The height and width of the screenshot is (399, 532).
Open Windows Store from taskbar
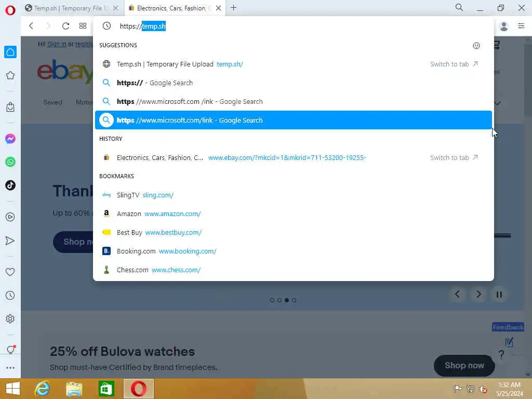[x=106, y=389]
